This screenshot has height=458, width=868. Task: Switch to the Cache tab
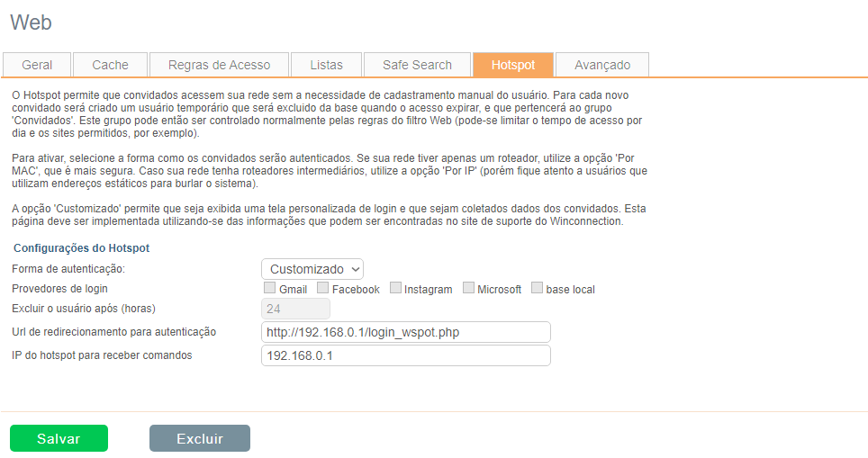(x=111, y=65)
